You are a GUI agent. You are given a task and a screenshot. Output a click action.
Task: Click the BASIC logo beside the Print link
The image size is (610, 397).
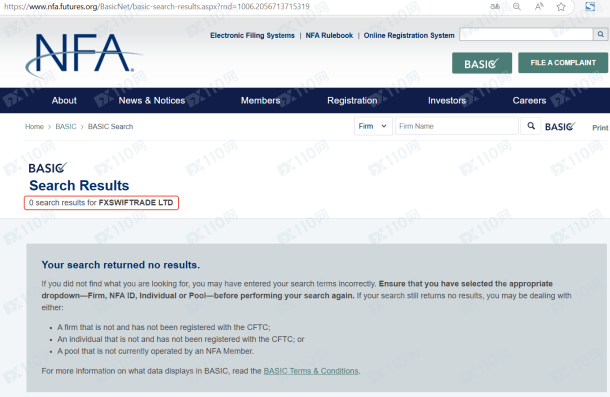(x=560, y=126)
